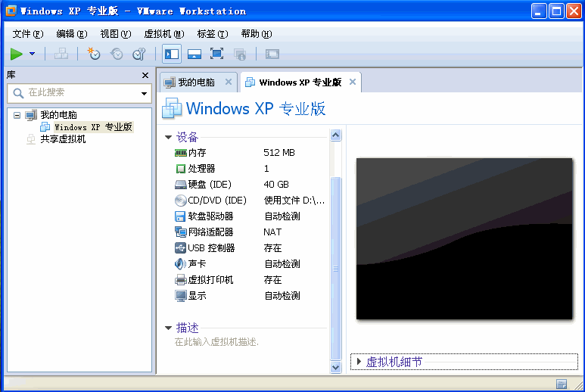The width and height of the screenshot is (585, 392).
Task: Open the snapshot manager icon
Action: point(138,54)
